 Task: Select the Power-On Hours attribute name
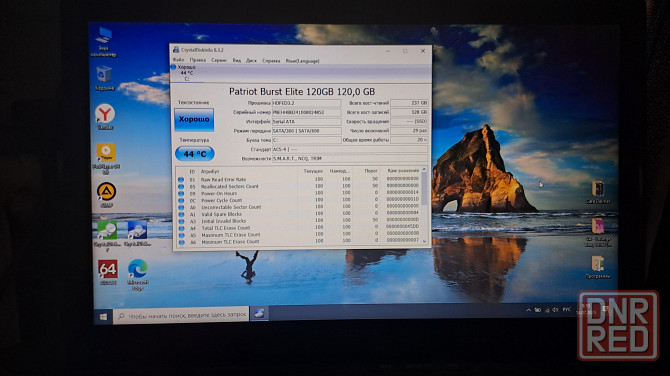(219, 194)
